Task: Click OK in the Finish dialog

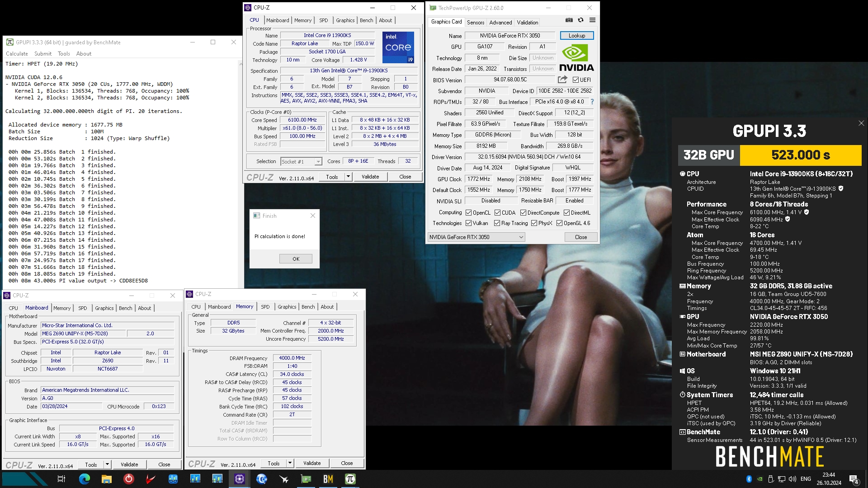Action: pyautogui.click(x=296, y=259)
